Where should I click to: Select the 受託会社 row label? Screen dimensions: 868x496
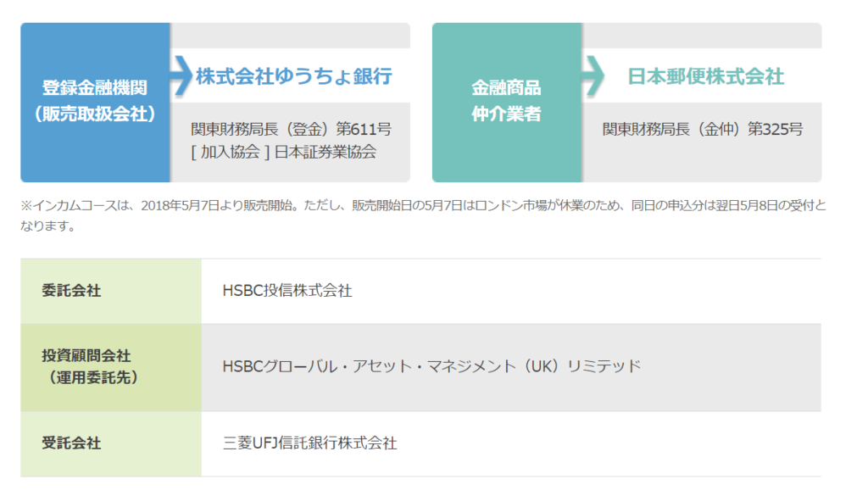(x=111, y=443)
